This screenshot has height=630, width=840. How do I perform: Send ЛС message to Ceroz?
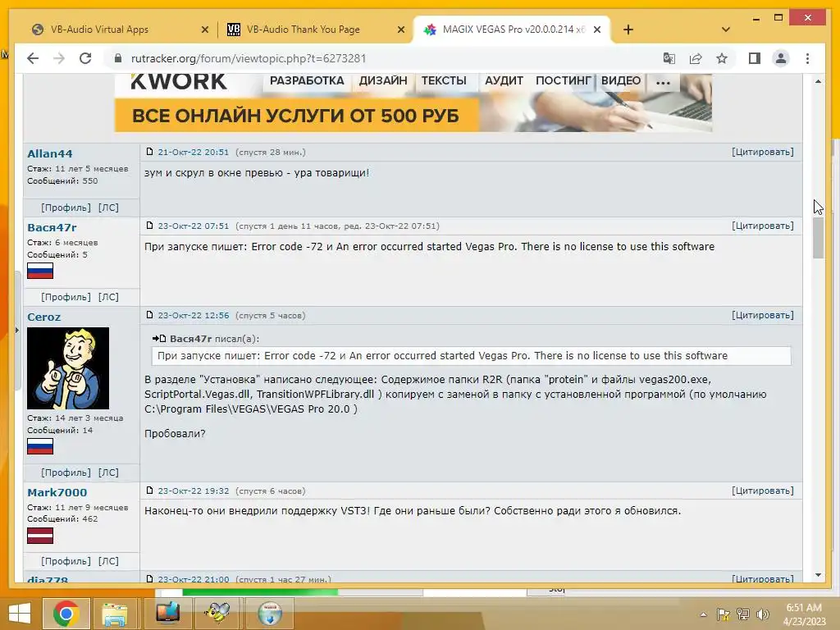[109, 472]
